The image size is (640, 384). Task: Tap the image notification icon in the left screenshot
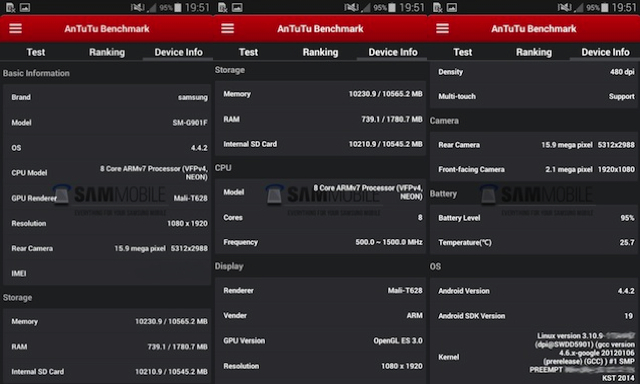tap(25, 7)
